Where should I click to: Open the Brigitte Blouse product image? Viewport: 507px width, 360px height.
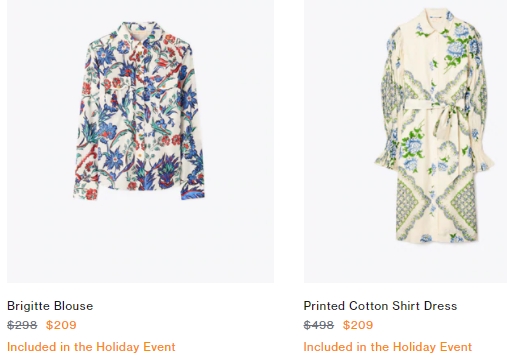(140, 141)
